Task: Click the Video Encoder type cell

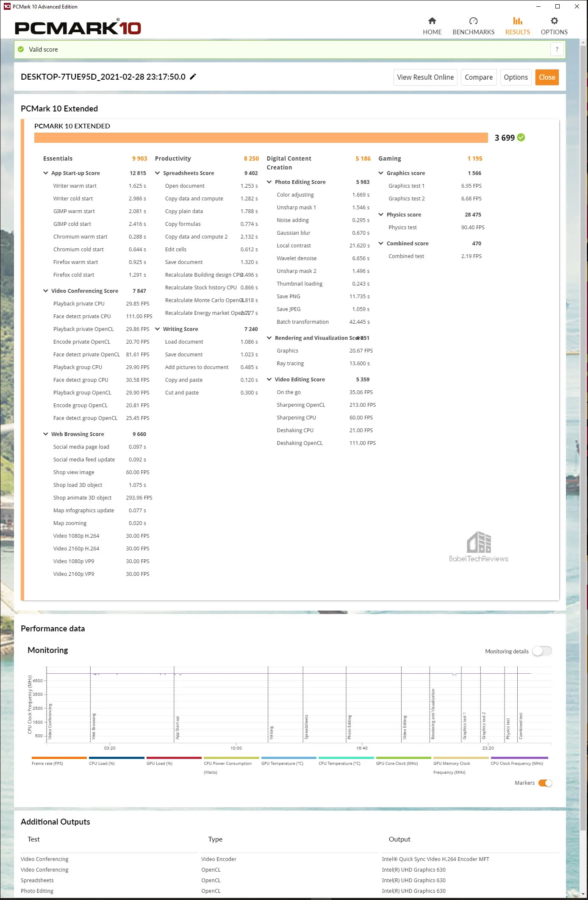Action: [219, 859]
